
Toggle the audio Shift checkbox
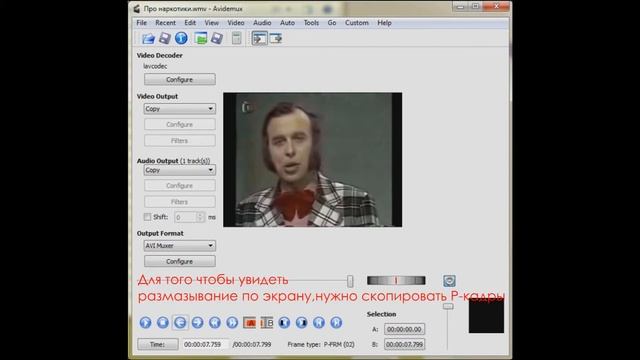pos(147,217)
